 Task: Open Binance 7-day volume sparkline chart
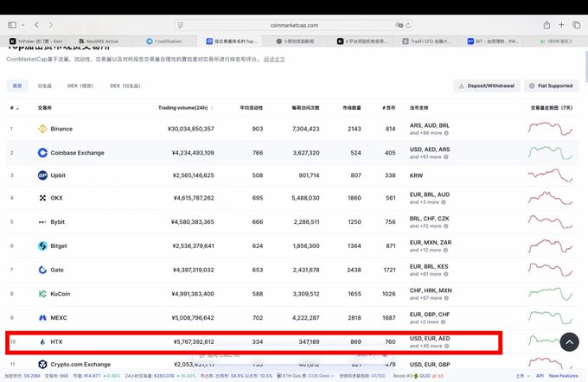pos(551,129)
